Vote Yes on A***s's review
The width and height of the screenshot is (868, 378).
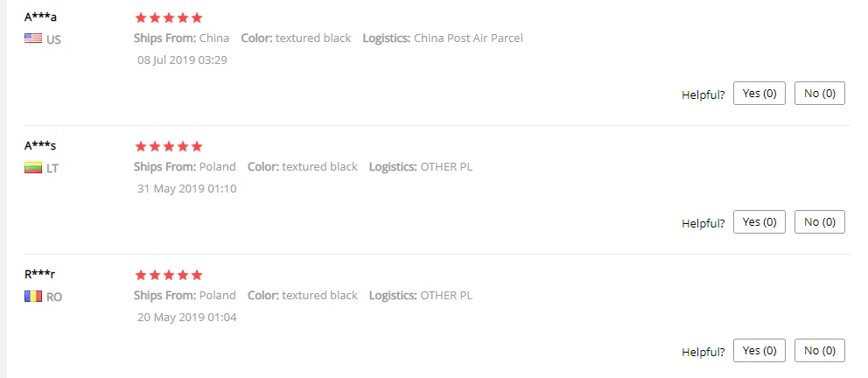tap(759, 222)
